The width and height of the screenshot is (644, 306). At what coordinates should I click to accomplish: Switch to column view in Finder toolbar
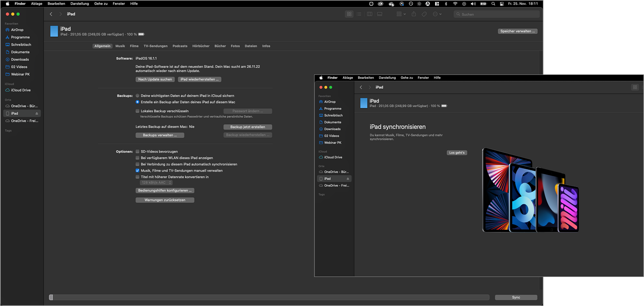tap(369, 14)
